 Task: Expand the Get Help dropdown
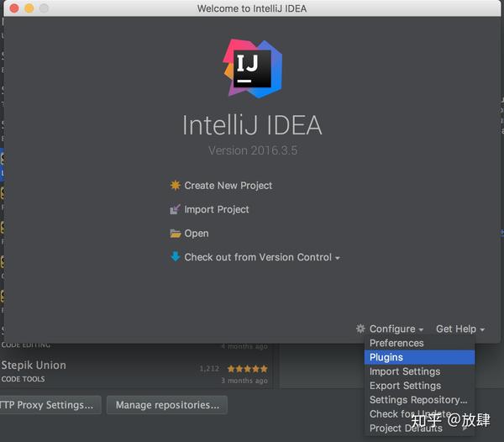(460, 329)
